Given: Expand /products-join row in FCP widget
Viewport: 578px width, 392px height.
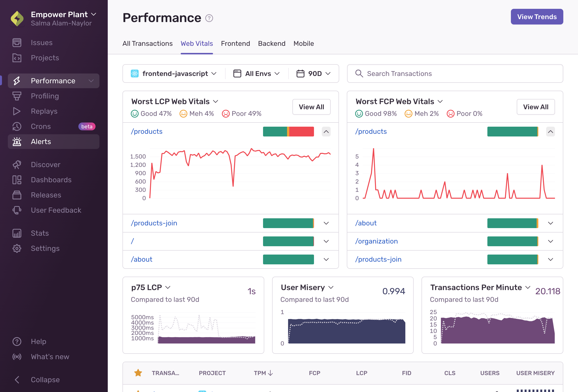Looking at the screenshot, I should (x=550, y=259).
